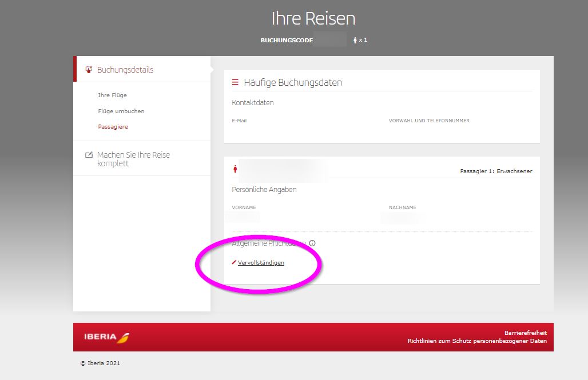This screenshot has width=588, height=380.
Task: Click the white passenger count icon in the header
Action: point(355,40)
